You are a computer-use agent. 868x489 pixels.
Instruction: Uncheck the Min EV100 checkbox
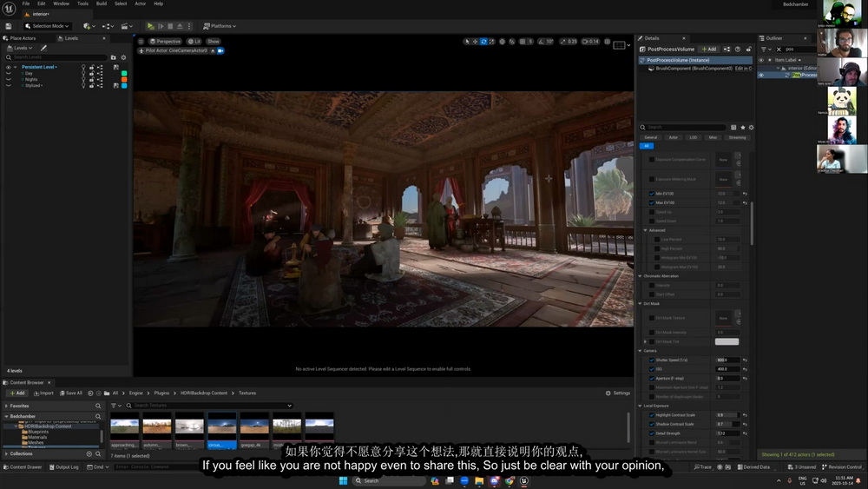[x=652, y=194]
